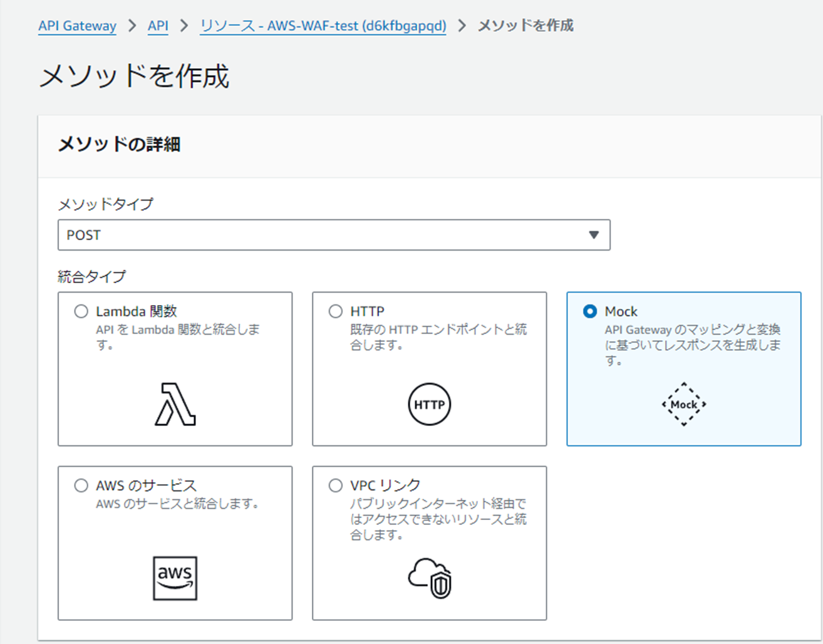The height and width of the screenshot is (644, 823).
Task: Click the VPC cloud shield icon
Action: (x=430, y=578)
